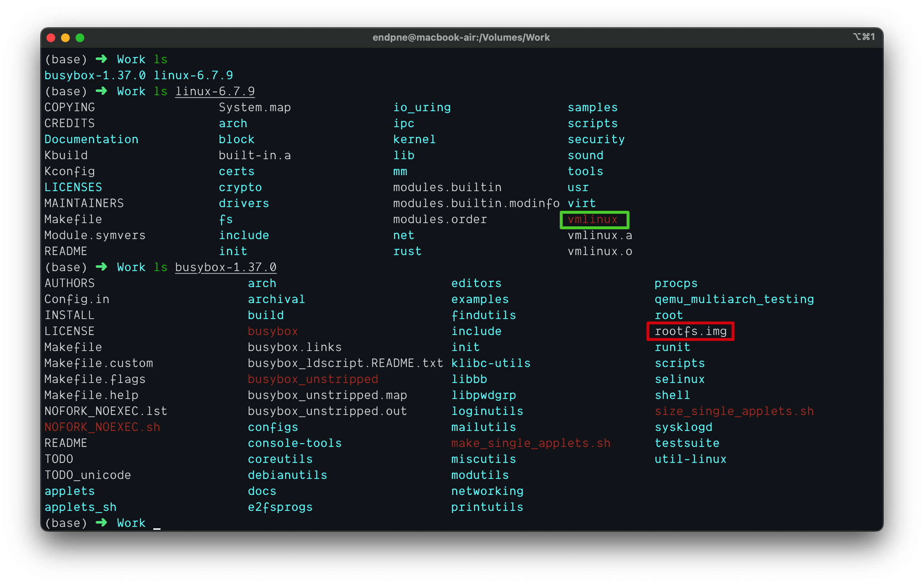Click the green-boxed vmlinux file name
Screen dimensions: 924x585
coord(593,219)
